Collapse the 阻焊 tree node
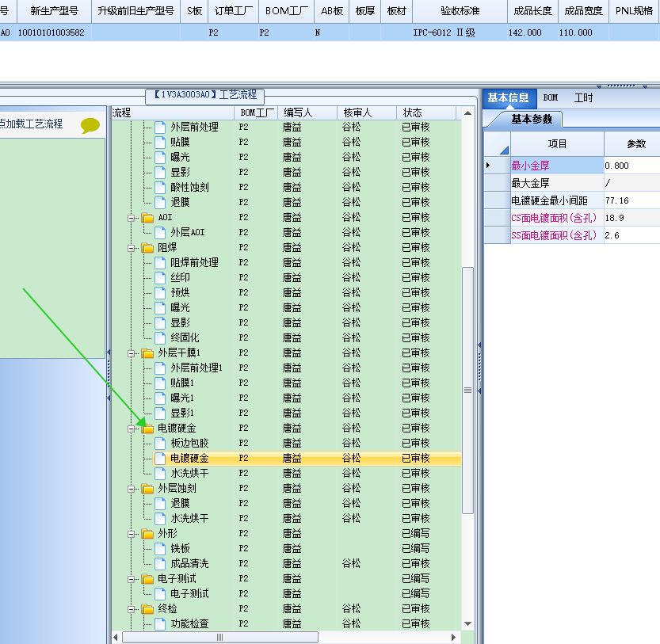The image size is (660, 644). coord(132,249)
